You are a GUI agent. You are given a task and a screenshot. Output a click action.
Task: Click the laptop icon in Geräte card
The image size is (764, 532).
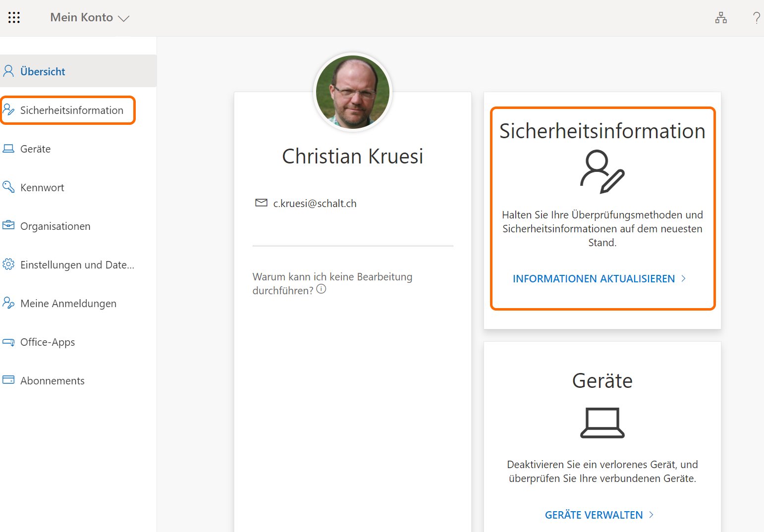(602, 423)
